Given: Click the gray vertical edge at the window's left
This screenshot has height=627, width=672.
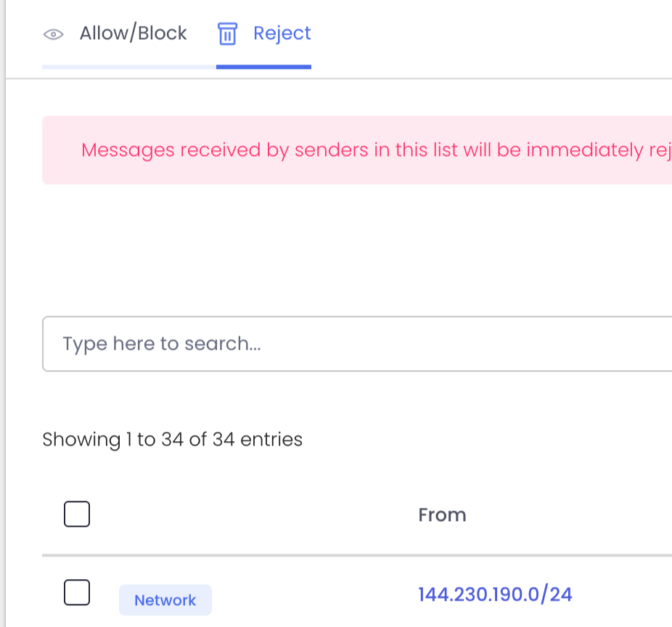Looking at the screenshot, I should pyautogui.click(x=3, y=313).
